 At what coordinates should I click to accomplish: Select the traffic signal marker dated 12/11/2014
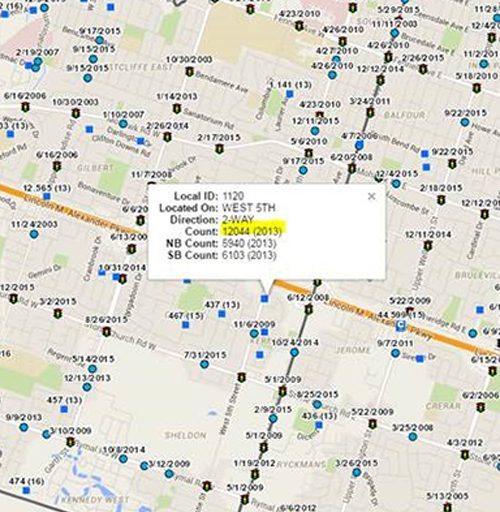(x=428, y=245)
